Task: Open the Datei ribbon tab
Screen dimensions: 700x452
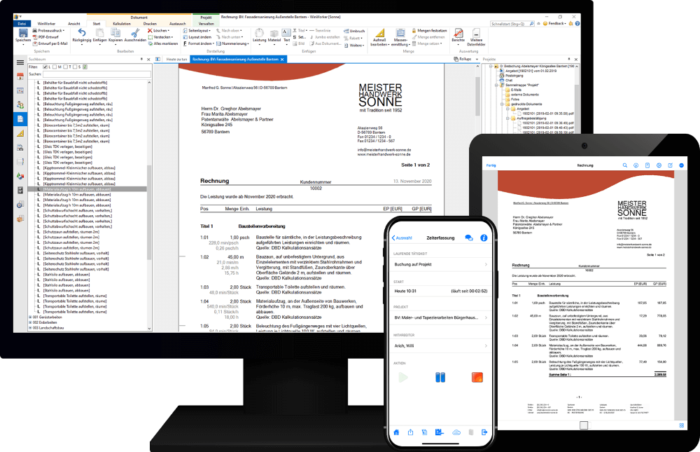Action: click(22, 23)
